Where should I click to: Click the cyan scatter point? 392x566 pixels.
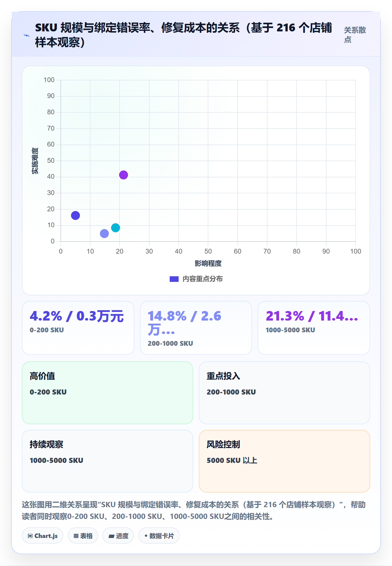tap(115, 228)
